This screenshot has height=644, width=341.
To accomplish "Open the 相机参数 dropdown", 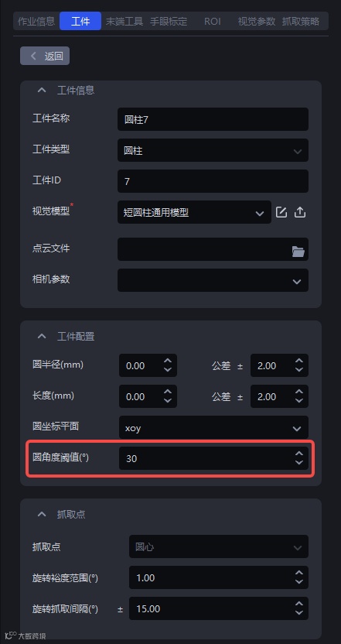I will coord(213,280).
